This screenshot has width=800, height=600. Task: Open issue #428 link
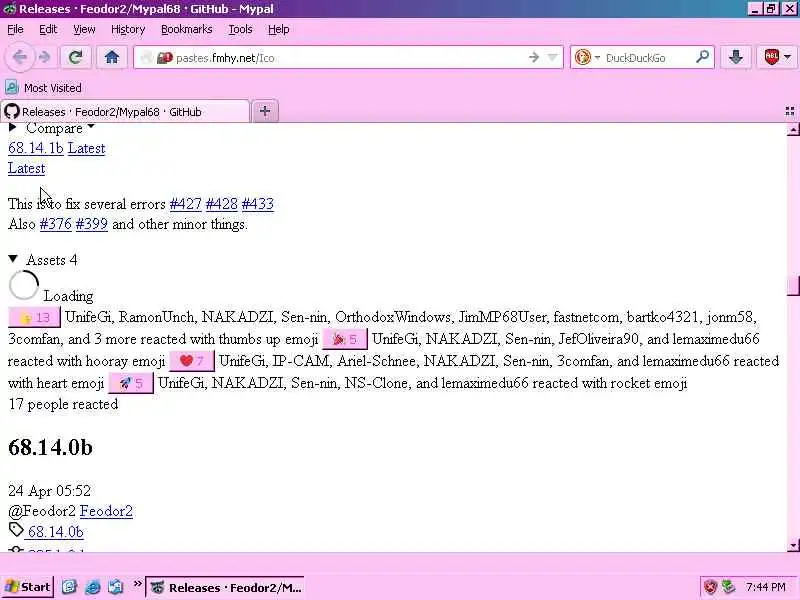221,204
